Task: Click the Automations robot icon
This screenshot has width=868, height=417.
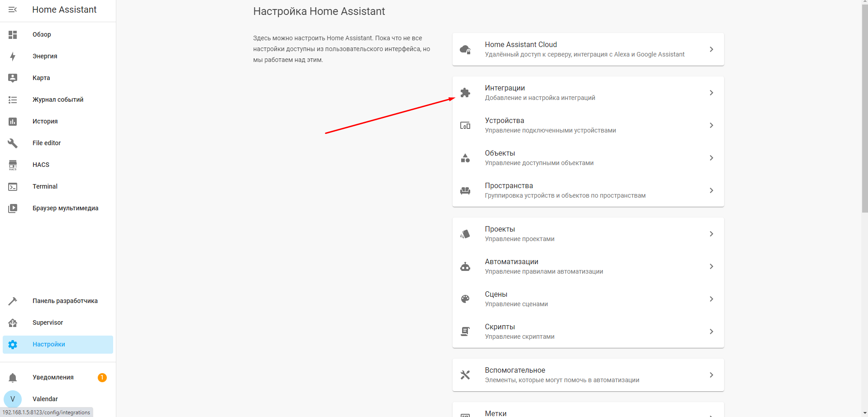Action: pyautogui.click(x=465, y=266)
